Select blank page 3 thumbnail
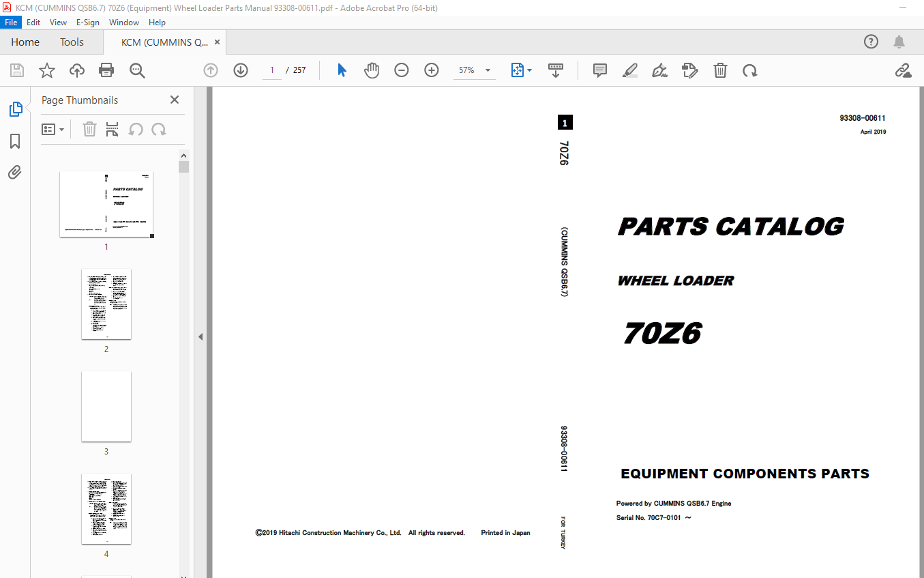 [106, 406]
